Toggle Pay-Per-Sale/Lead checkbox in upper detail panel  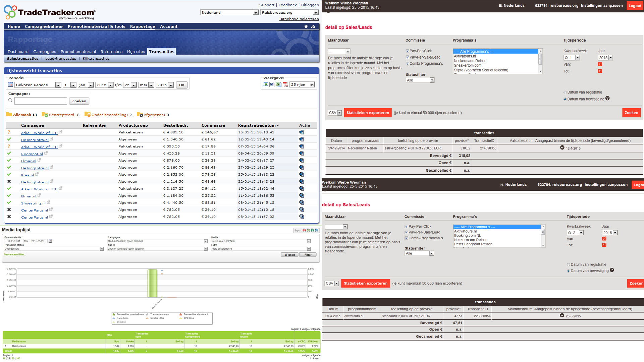point(408,57)
